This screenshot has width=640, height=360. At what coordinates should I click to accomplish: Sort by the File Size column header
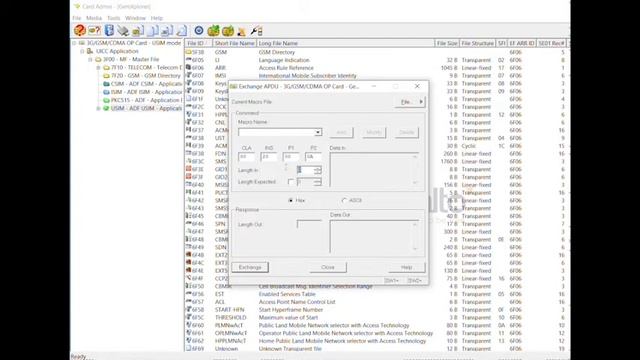(447, 43)
